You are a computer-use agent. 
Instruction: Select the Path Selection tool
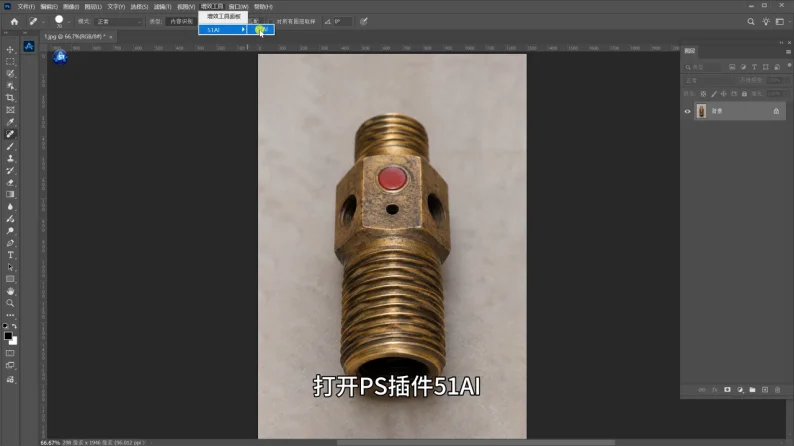[x=10, y=267]
